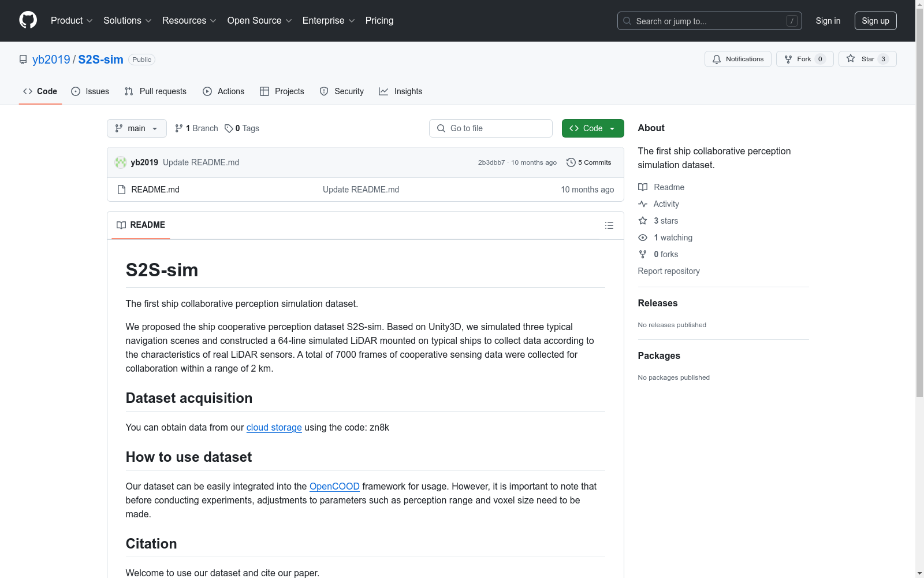Viewport: 924px width, 578px height.
Task: Click the commits history clock icon
Action: coord(571,162)
